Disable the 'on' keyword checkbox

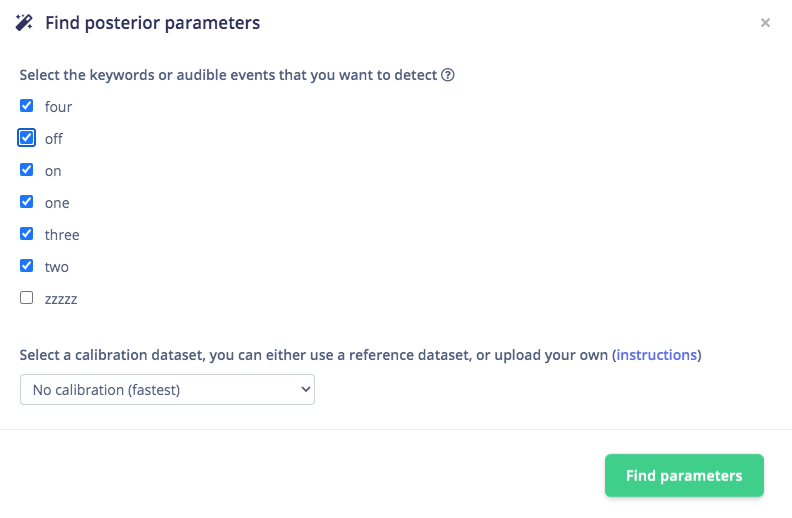[x=27, y=170]
